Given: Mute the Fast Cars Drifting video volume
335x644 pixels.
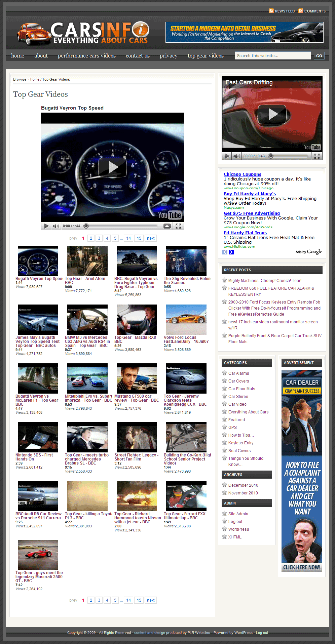Looking at the screenshot, I should [236, 156].
